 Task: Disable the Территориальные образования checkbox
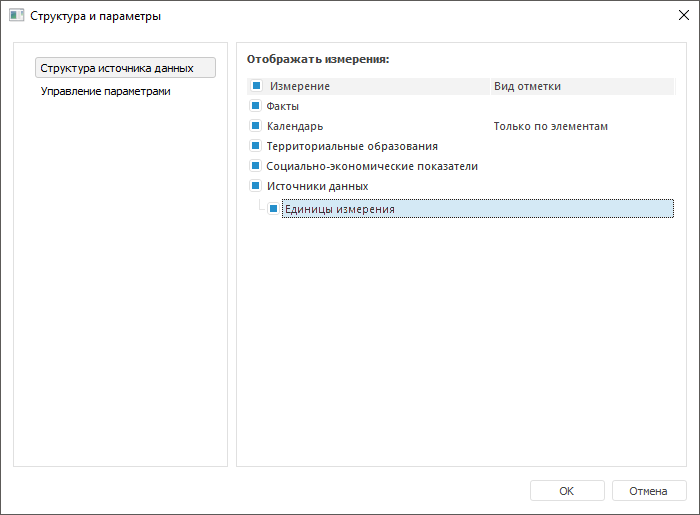(x=256, y=146)
